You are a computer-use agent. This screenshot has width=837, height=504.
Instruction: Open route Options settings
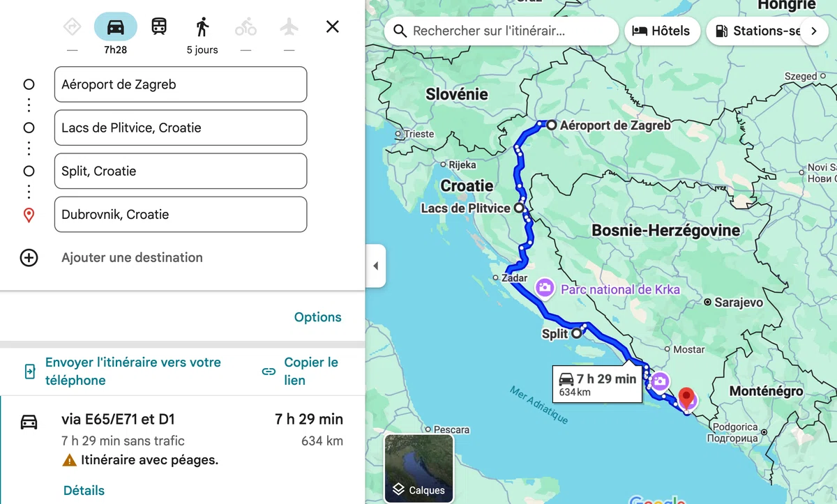(318, 317)
